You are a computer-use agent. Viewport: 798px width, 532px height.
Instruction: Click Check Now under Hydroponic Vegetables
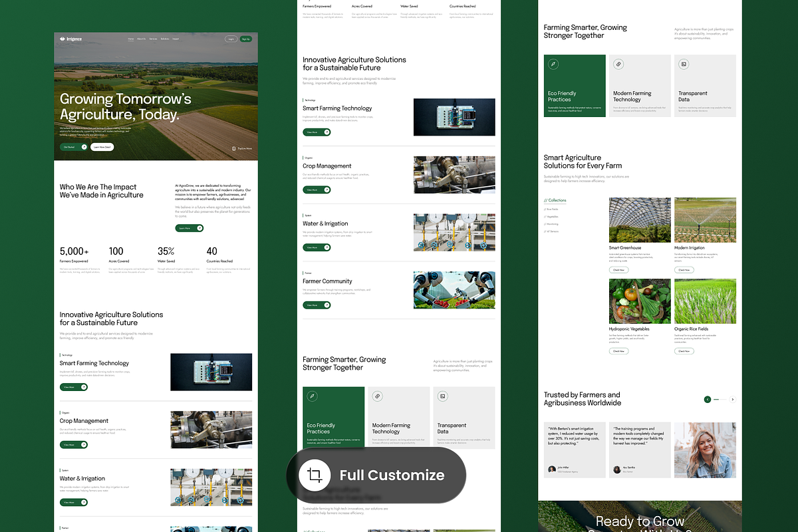(618, 351)
